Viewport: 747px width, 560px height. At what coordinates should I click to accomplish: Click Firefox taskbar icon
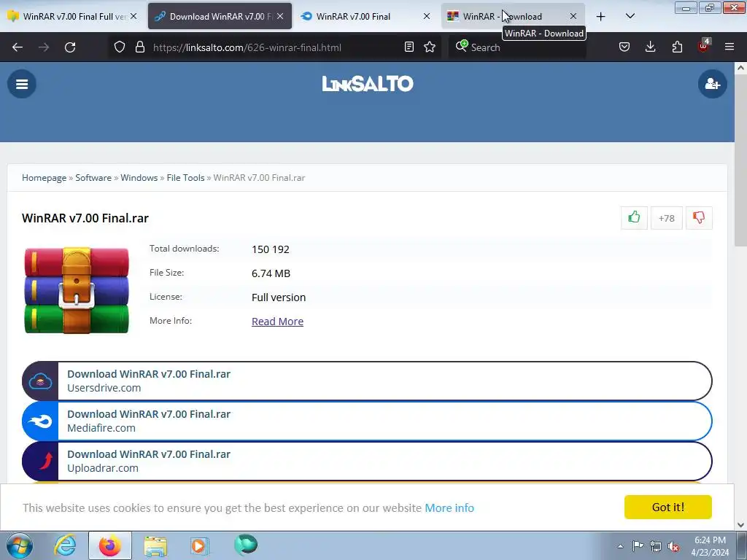click(109, 545)
